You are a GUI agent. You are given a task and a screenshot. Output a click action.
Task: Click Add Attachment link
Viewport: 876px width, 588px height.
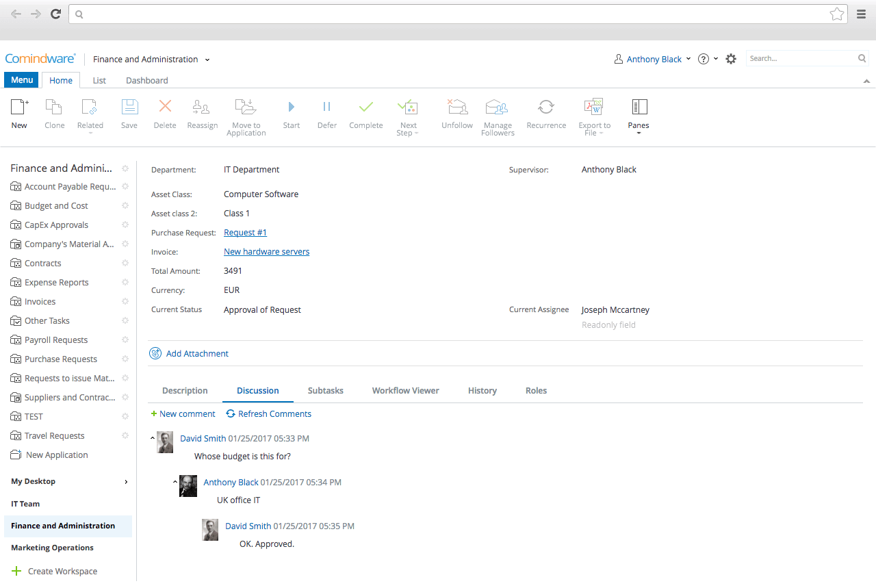click(x=188, y=353)
